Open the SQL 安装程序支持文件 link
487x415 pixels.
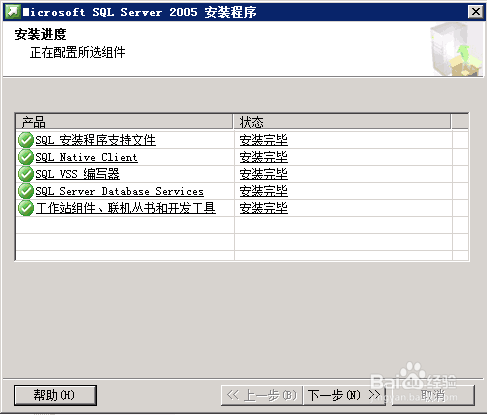[96, 140]
